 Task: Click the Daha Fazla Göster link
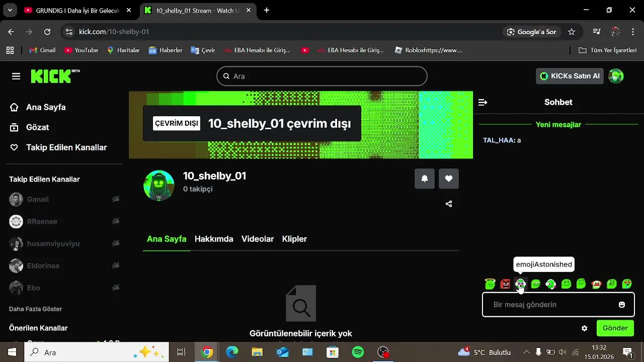(36, 309)
